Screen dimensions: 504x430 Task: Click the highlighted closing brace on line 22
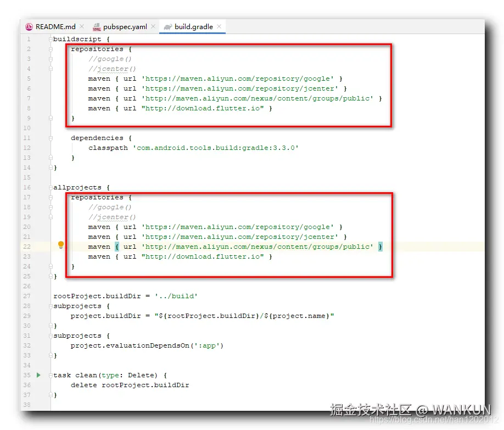380,247
